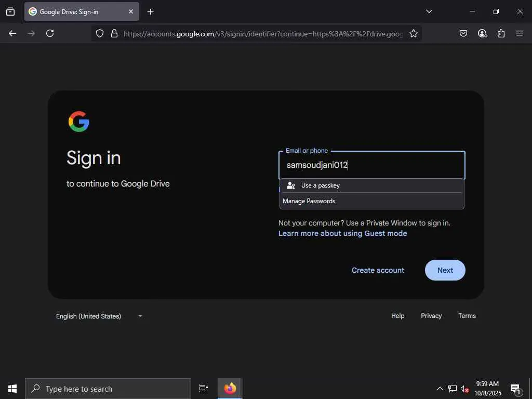Minimize the Firefox window
The height and width of the screenshot is (399, 532).
[472, 11]
